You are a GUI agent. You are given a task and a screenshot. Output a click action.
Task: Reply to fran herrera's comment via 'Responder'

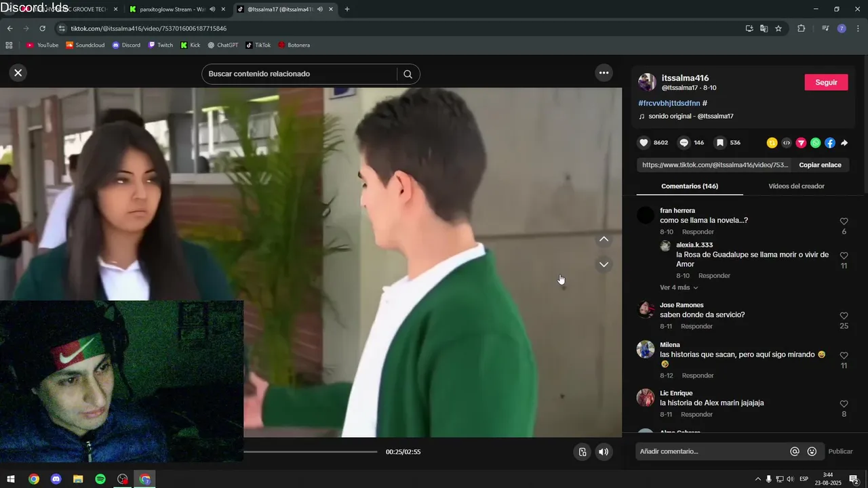coord(698,232)
